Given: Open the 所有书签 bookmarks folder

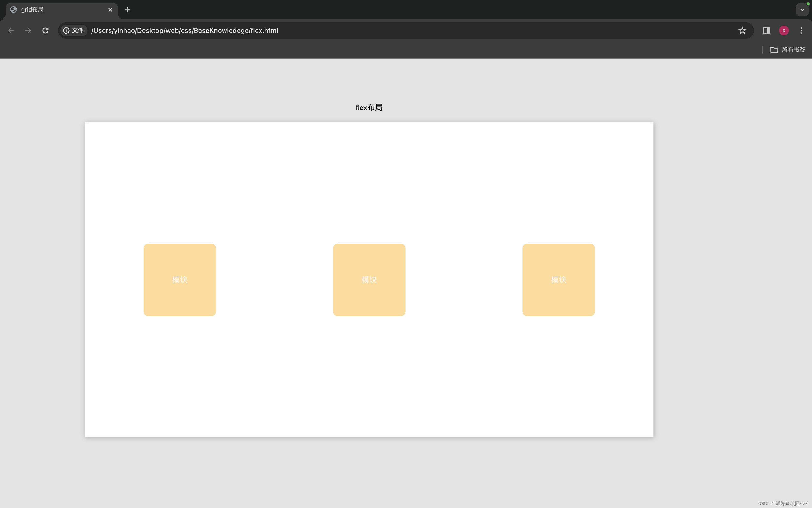Looking at the screenshot, I should coord(788,50).
